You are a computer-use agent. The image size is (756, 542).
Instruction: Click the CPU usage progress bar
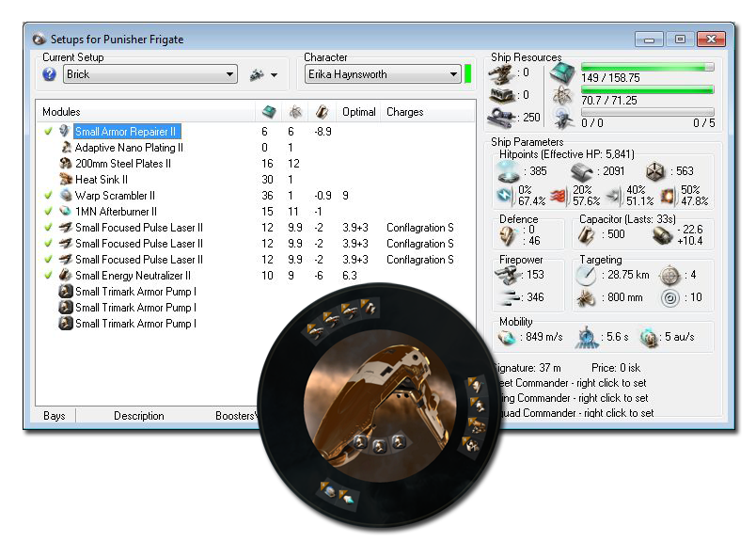(647, 67)
